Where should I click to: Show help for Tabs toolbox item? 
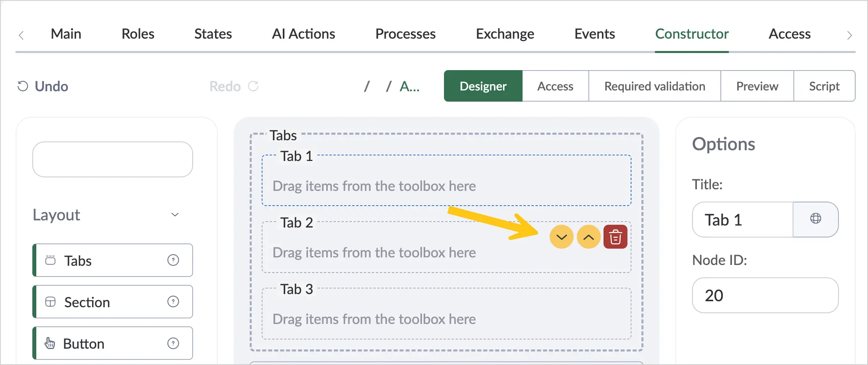pos(173,260)
